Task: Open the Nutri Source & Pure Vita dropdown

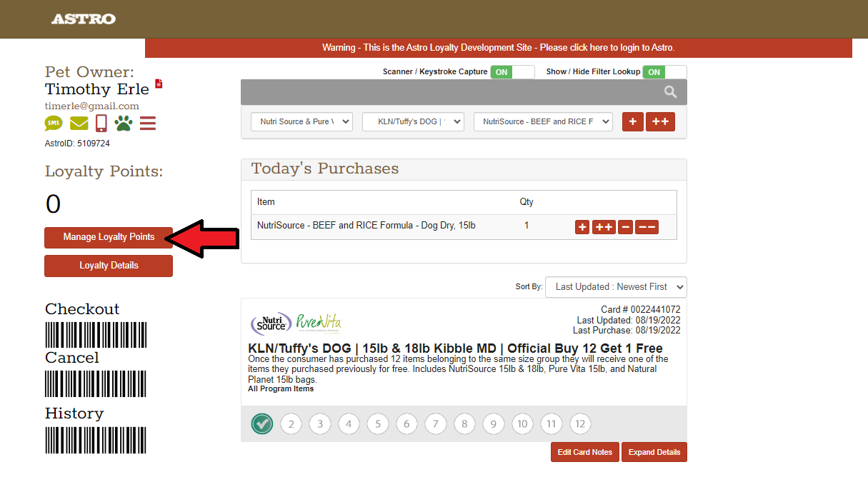Action: coord(301,121)
